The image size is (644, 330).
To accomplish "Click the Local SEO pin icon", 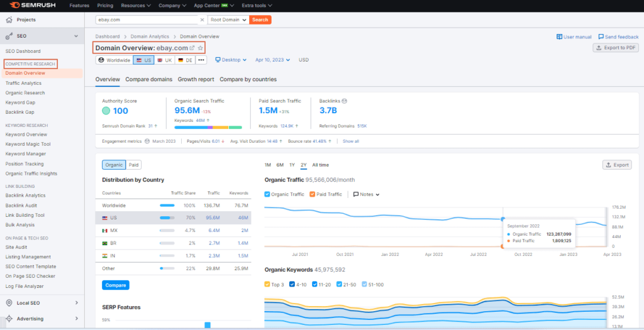I will click(9, 303).
